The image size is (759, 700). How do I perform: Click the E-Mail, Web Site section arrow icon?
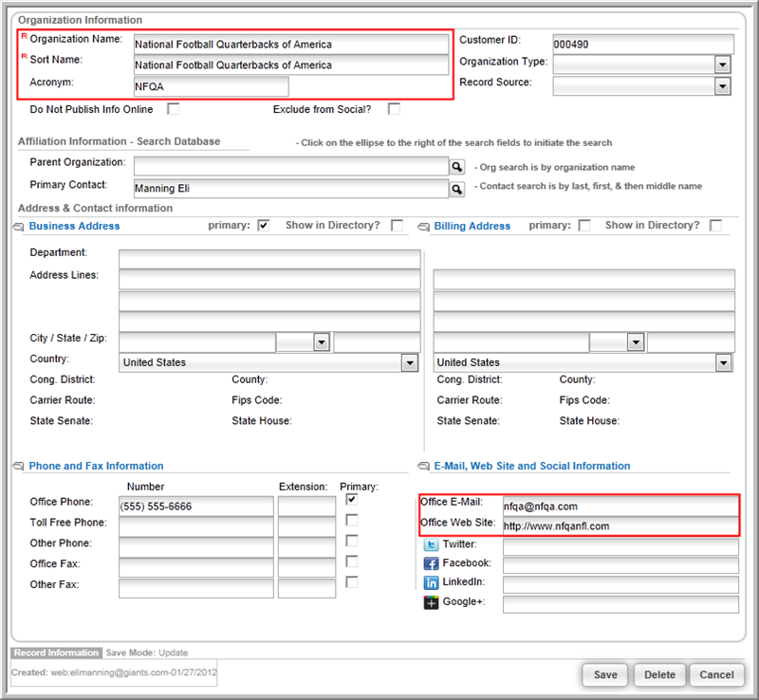pyautogui.click(x=423, y=466)
